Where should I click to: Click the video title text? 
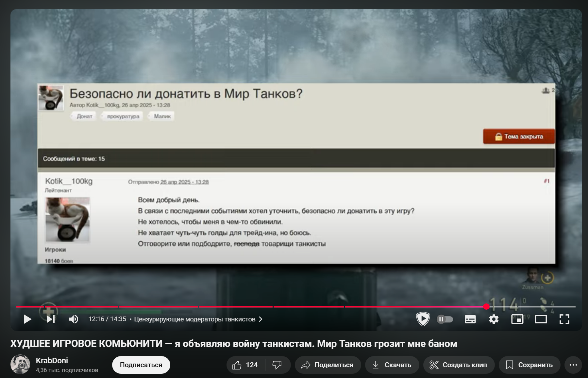pyautogui.click(x=234, y=344)
